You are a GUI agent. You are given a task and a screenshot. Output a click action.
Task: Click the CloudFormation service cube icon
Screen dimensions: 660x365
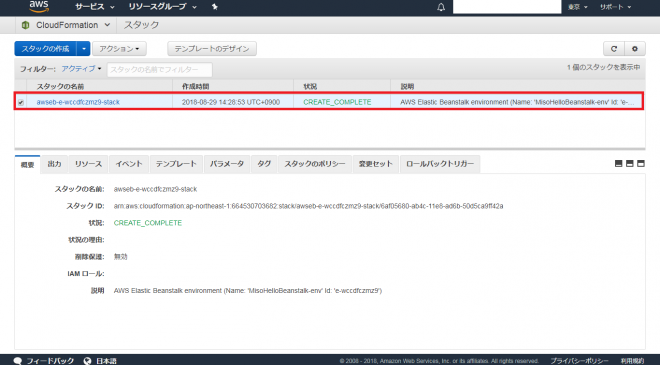click(26, 25)
